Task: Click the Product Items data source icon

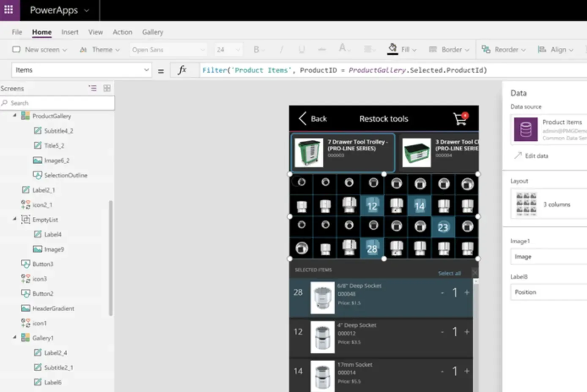Action: pos(525,129)
